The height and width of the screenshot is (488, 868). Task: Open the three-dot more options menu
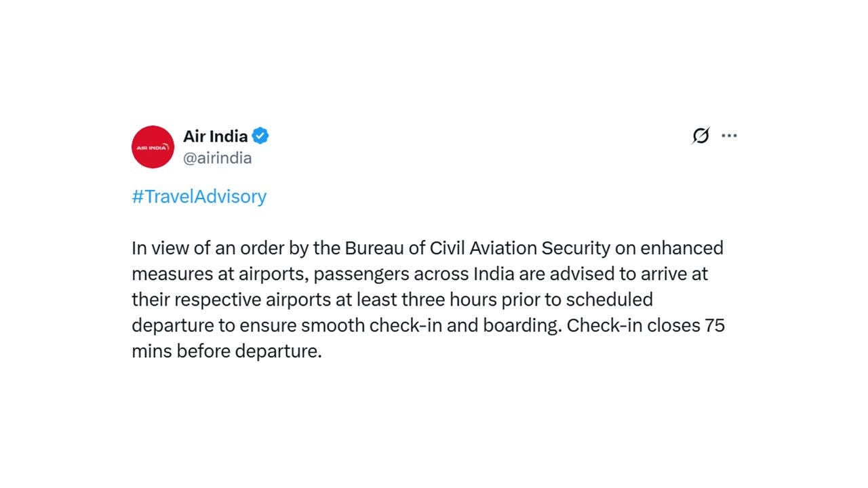click(x=729, y=136)
